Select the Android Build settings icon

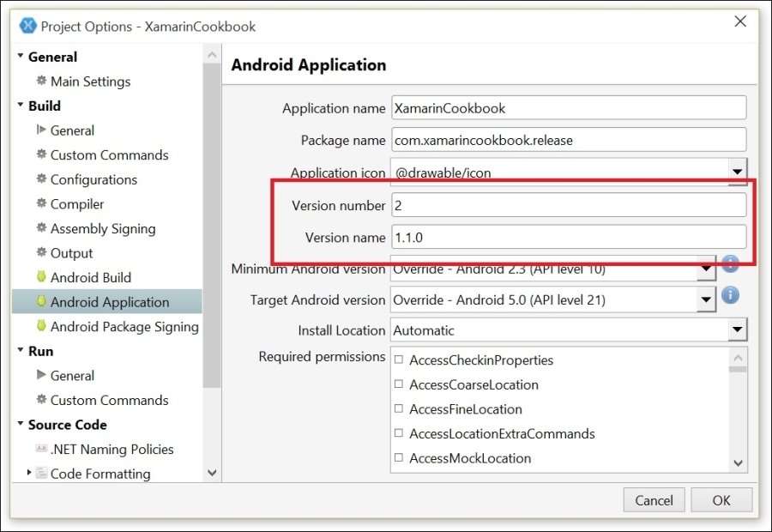point(41,277)
